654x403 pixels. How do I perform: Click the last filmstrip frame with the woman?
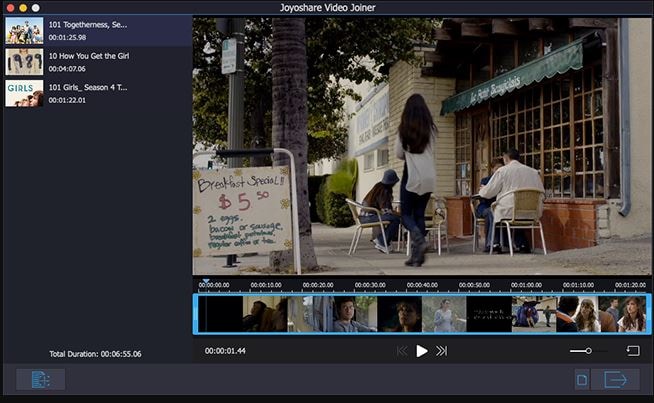point(624,314)
